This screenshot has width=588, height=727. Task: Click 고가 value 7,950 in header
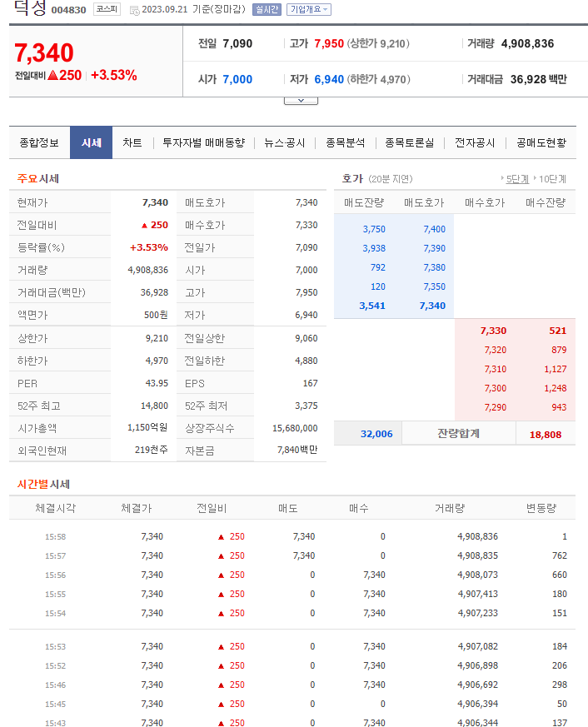329,43
